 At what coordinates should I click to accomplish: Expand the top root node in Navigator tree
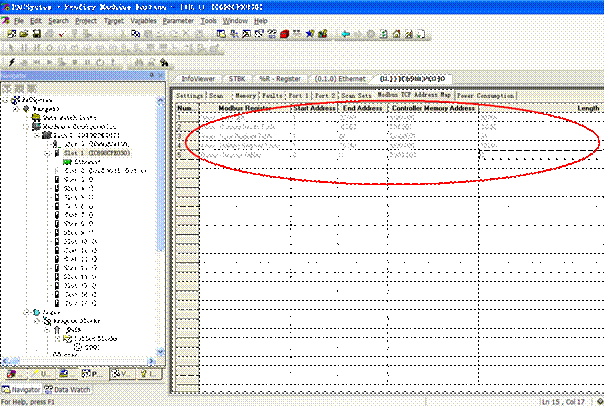tap(5, 100)
